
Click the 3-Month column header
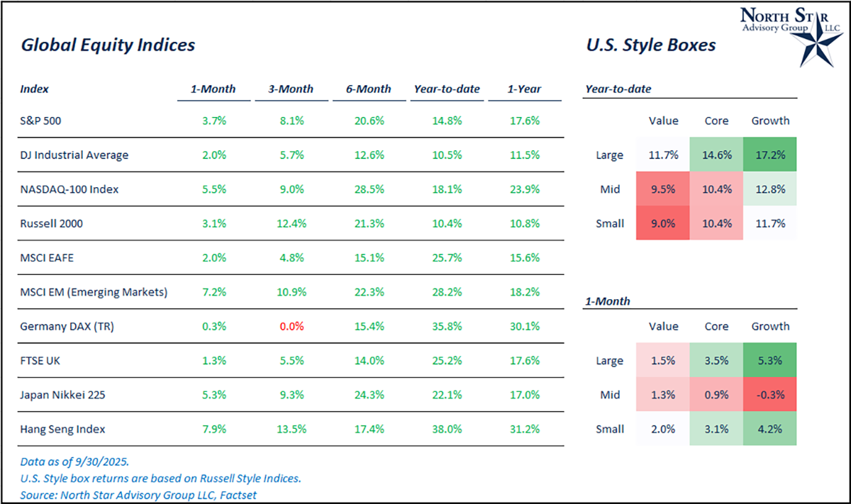291,89
